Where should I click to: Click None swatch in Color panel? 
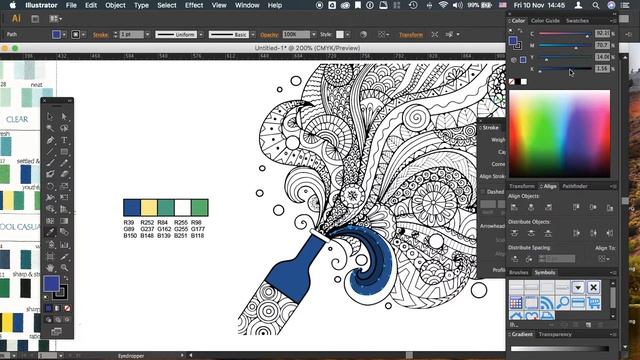coord(512,82)
